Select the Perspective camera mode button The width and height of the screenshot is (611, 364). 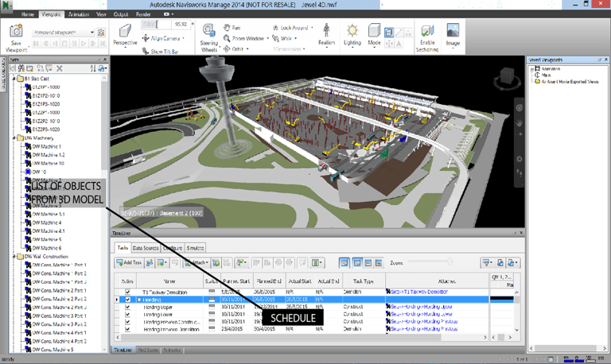(125, 35)
